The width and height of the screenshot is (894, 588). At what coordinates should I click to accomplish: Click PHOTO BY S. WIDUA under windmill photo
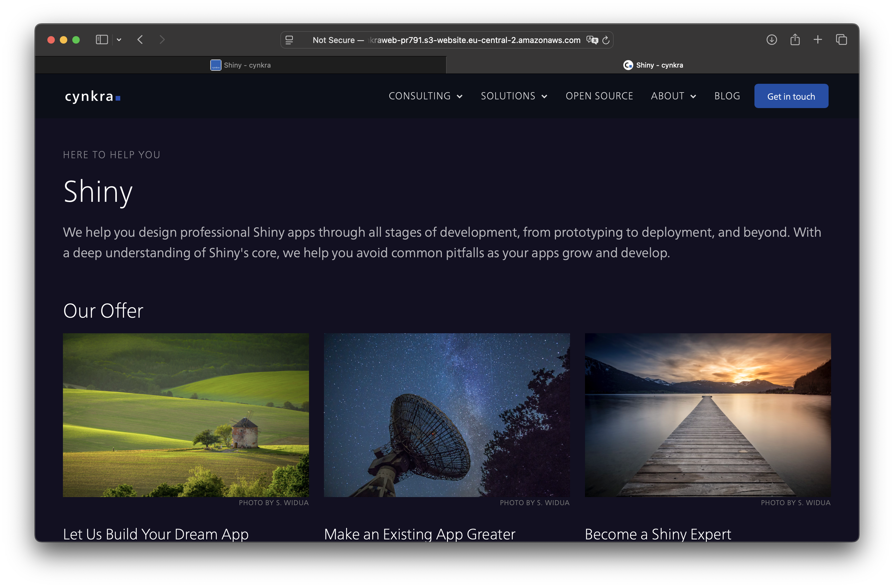pyautogui.click(x=274, y=503)
